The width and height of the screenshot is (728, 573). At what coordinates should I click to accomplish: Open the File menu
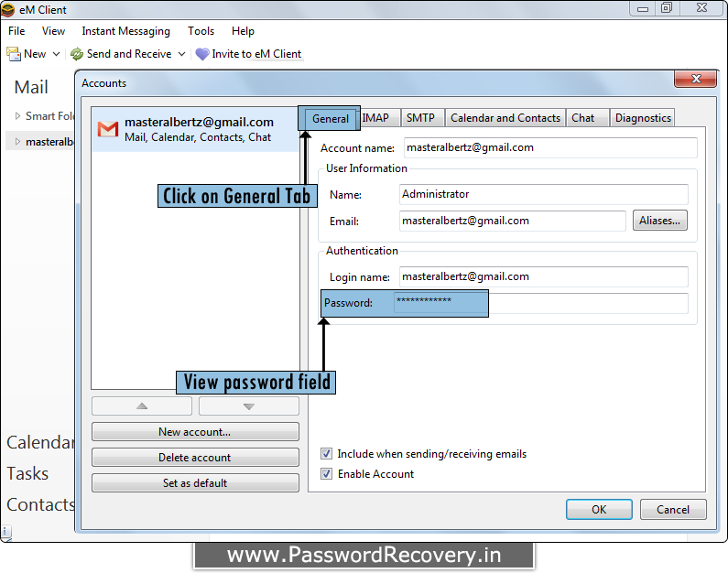tap(16, 31)
